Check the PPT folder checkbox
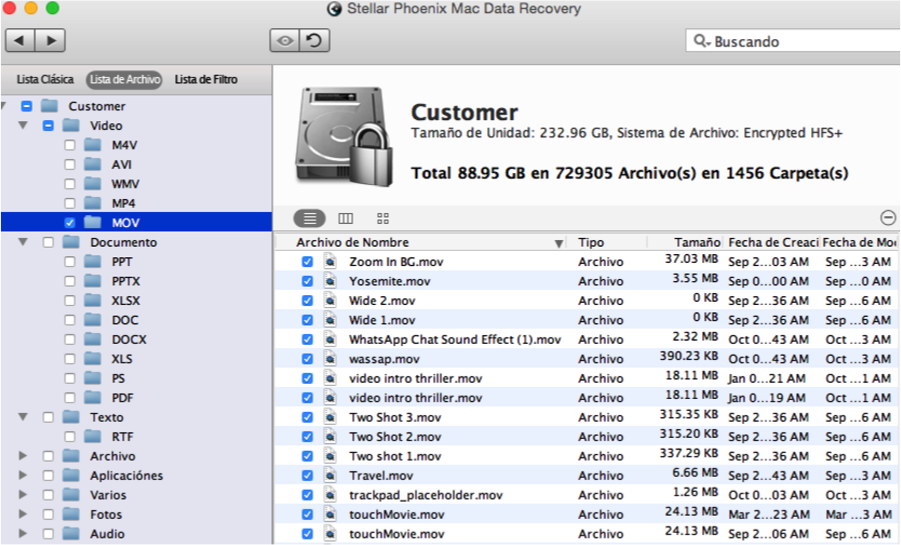901x545 pixels. coord(70,262)
